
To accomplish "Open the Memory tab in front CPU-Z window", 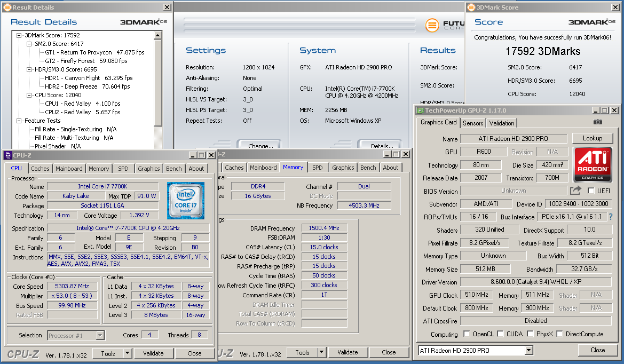I will [99, 169].
